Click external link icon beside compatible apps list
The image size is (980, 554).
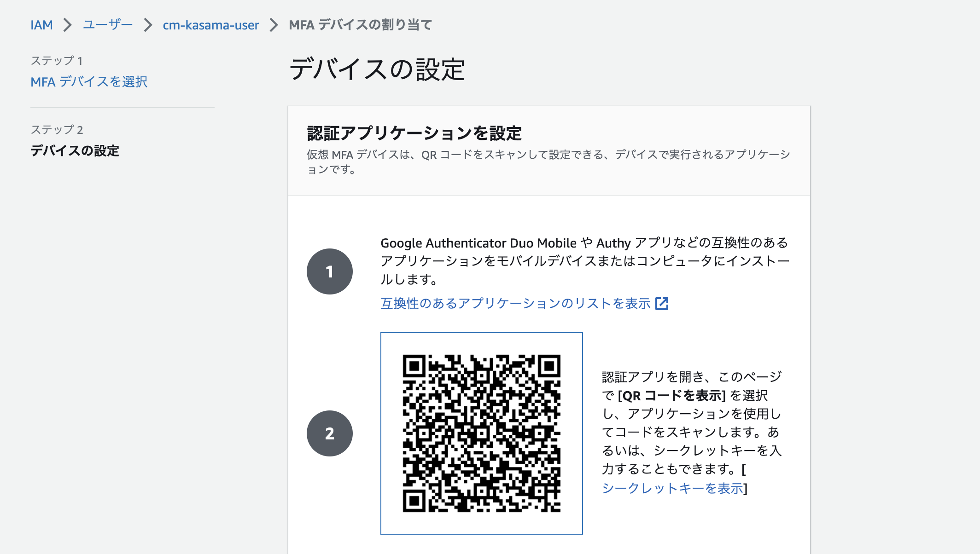click(x=662, y=304)
